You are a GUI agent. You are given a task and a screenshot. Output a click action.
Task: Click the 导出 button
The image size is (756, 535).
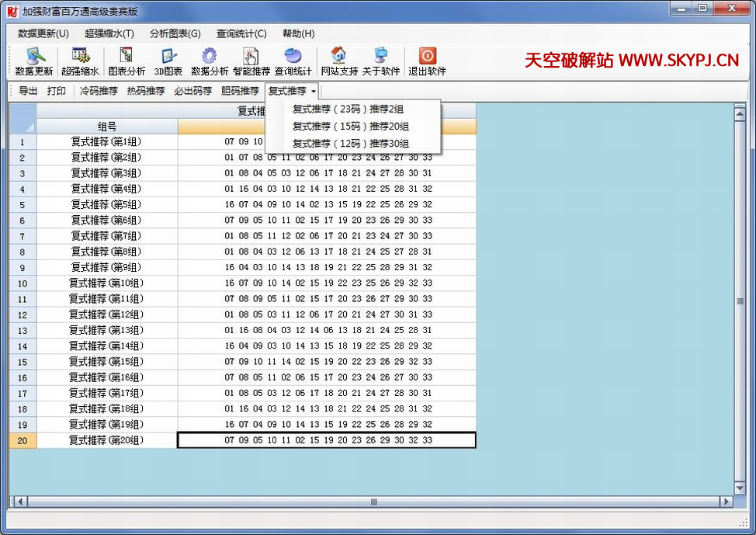tap(28, 91)
